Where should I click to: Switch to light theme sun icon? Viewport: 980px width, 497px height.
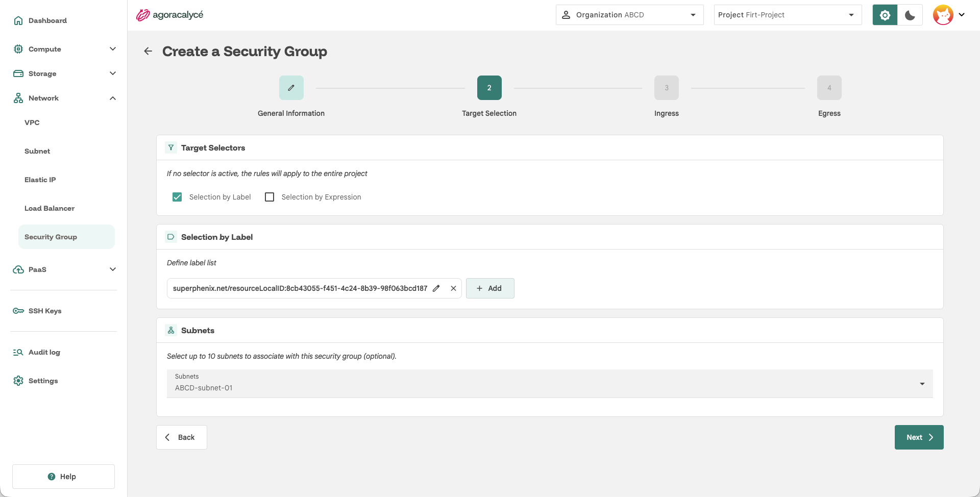click(x=885, y=15)
